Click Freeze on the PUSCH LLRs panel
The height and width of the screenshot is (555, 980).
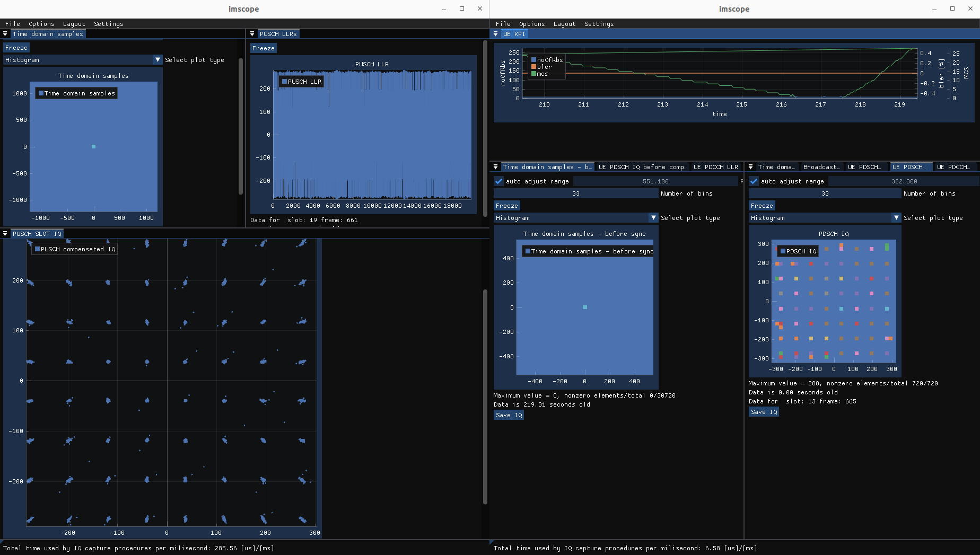point(263,48)
